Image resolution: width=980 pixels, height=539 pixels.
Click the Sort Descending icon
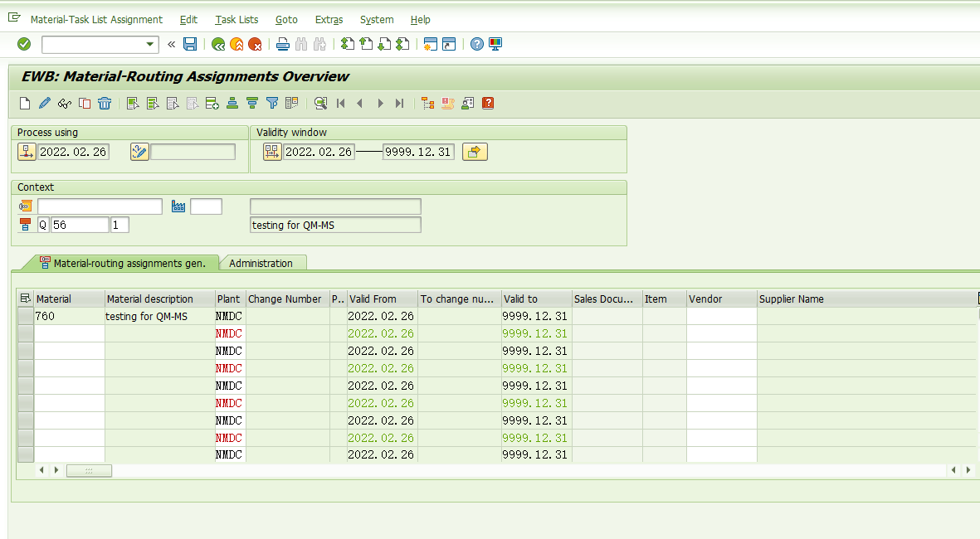click(x=252, y=103)
